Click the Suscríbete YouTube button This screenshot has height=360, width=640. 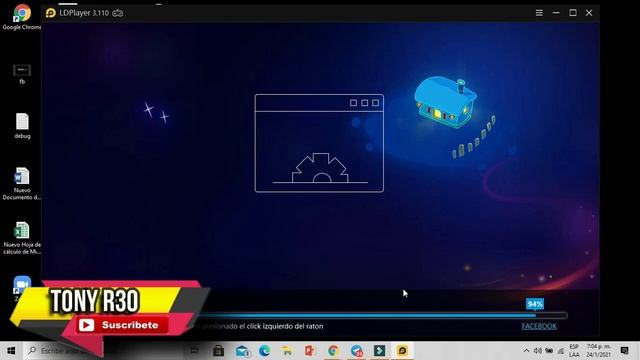pos(121,325)
